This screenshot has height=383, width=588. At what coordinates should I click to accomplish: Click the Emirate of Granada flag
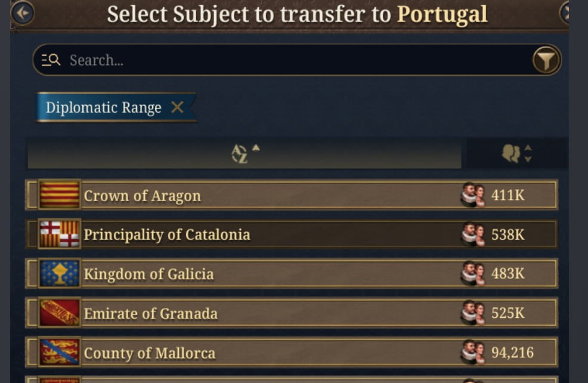[x=59, y=313]
